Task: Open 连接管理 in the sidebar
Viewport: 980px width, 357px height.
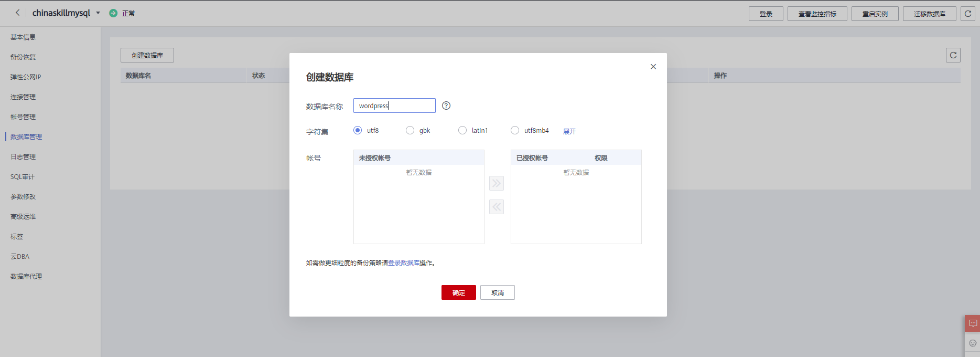Action: [x=23, y=97]
